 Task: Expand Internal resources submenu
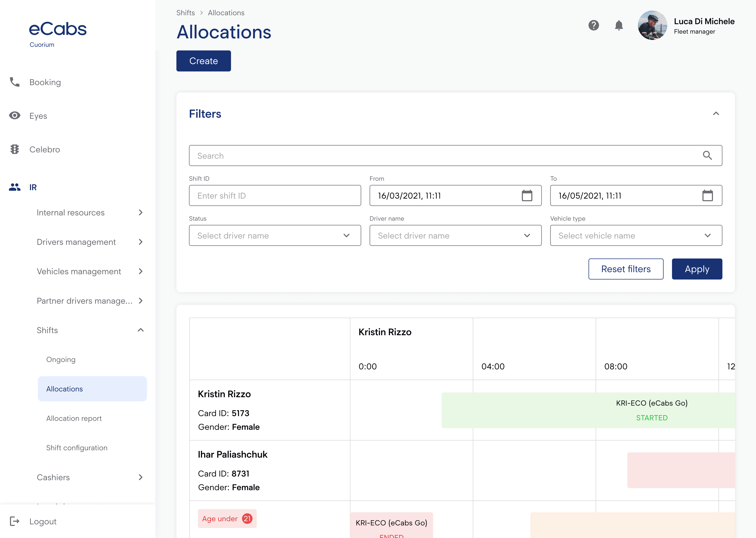(141, 212)
